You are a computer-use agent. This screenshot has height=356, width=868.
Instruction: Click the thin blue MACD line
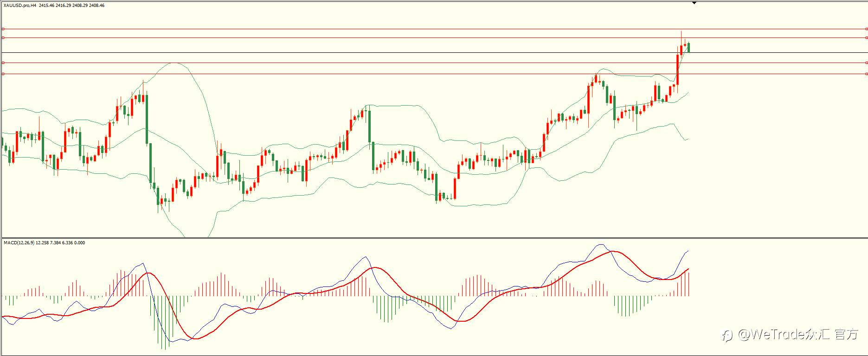click(x=365, y=257)
